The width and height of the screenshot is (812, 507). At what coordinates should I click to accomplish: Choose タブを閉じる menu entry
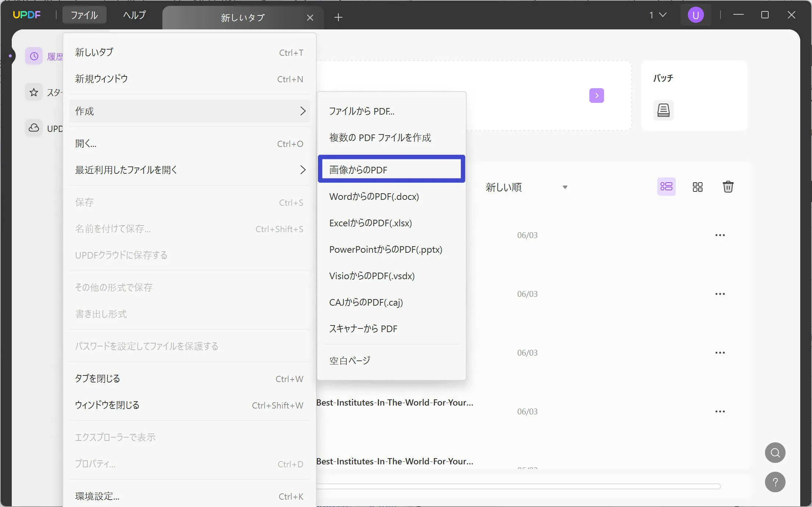(x=190, y=379)
